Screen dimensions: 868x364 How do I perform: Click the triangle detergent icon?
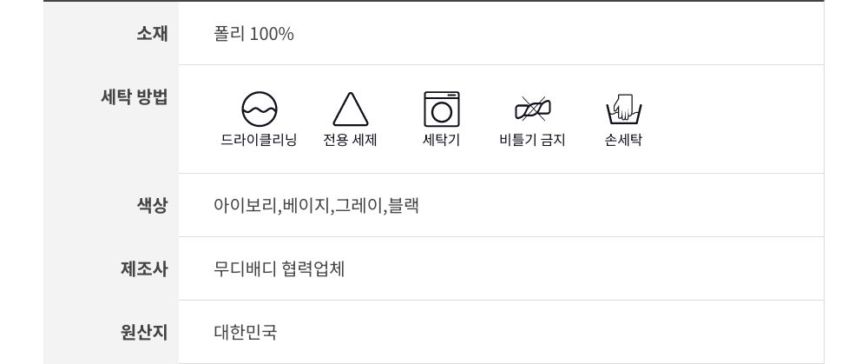tap(351, 110)
